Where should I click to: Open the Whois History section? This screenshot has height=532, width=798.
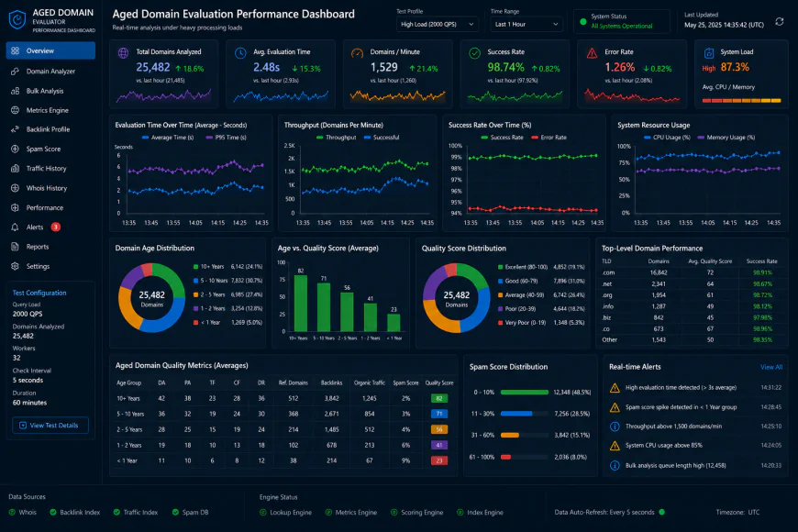pyautogui.click(x=50, y=188)
